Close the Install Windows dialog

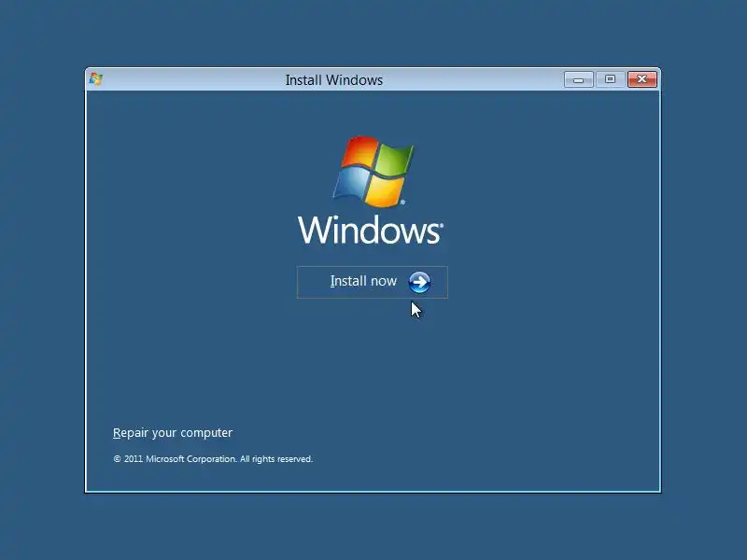point(641,79)
